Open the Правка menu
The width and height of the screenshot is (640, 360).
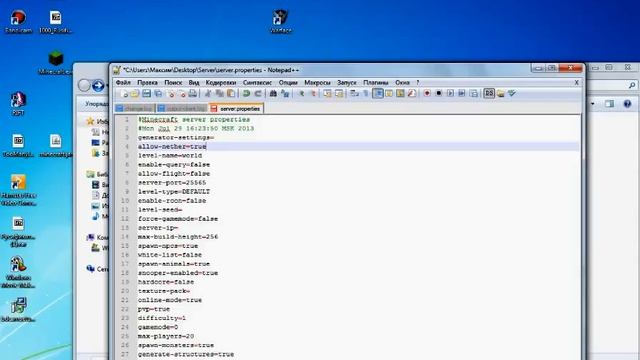click(147, 82)
